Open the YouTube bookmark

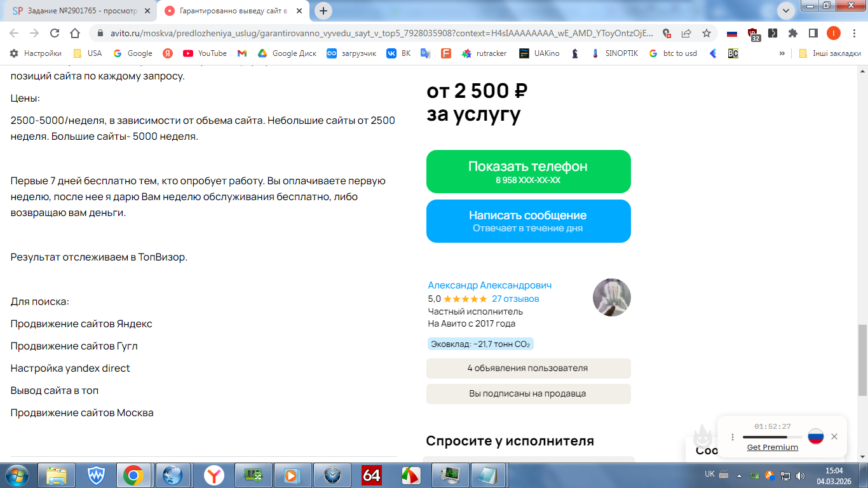point(205,53)
